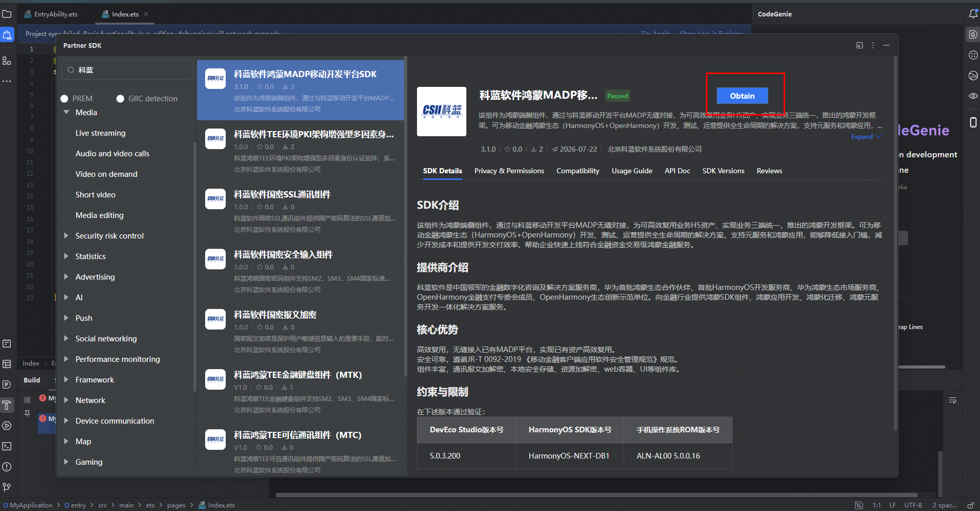Select Audio and video calls item

tap(112, 153)
